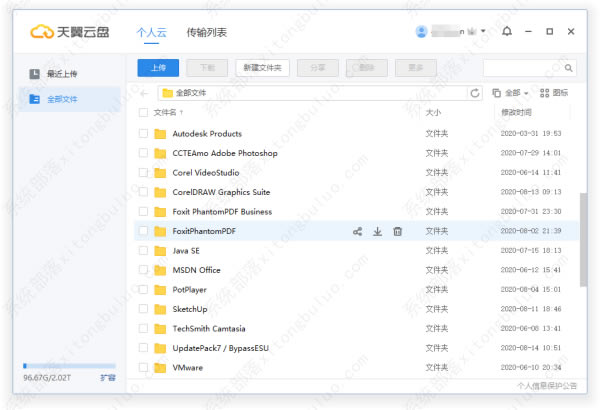Click the Java SE folder icon
Screen dimensions: 600x410
click(160, 251)
